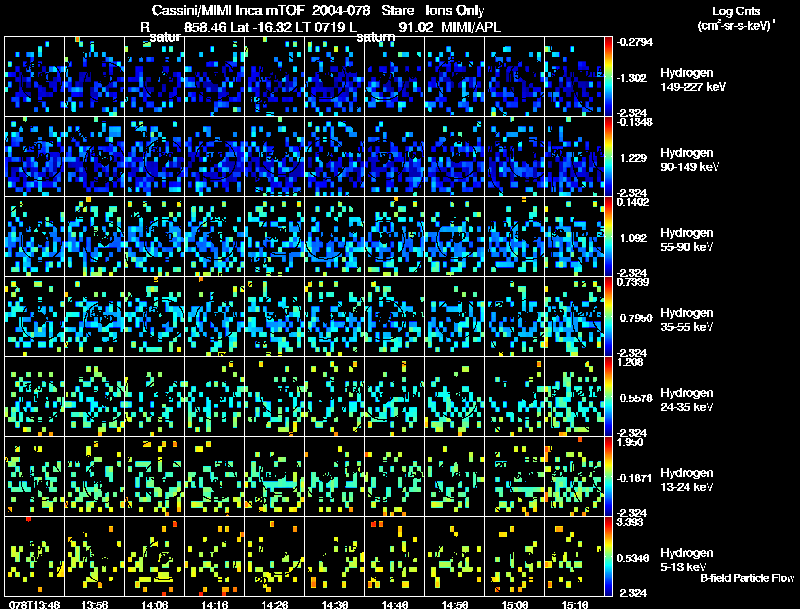This screenshot has height=609, width=800.
Task: Click the '078T13:46' time axis label
Action: [35, 604]
